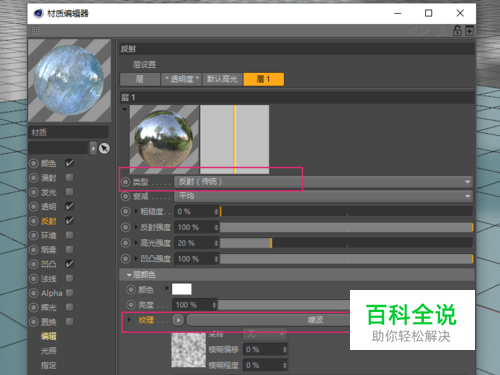
Task: Click the 反射 channel label
Action: (49, 221)
